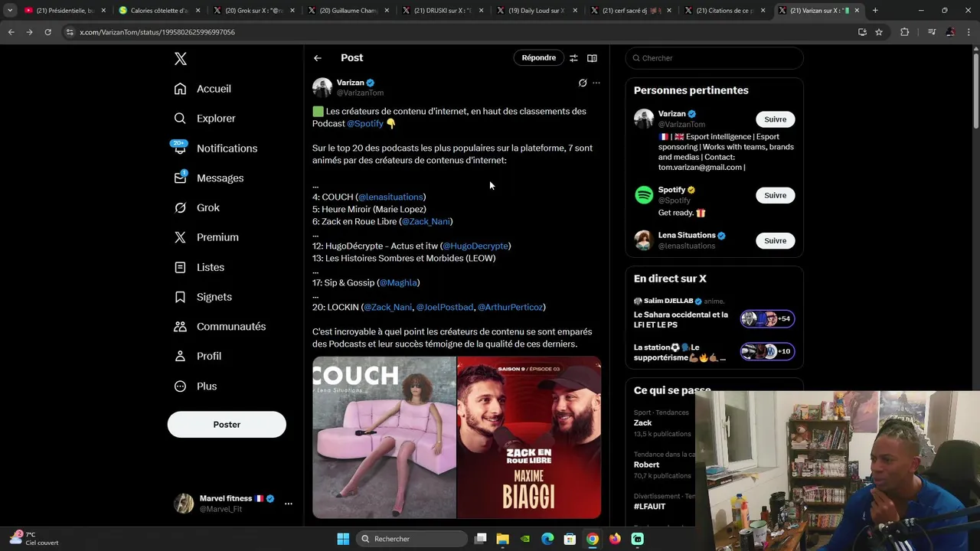Open the Zack en Roue Libre image
The width and height of the screenshot is (980, 551).
[529, 438]
